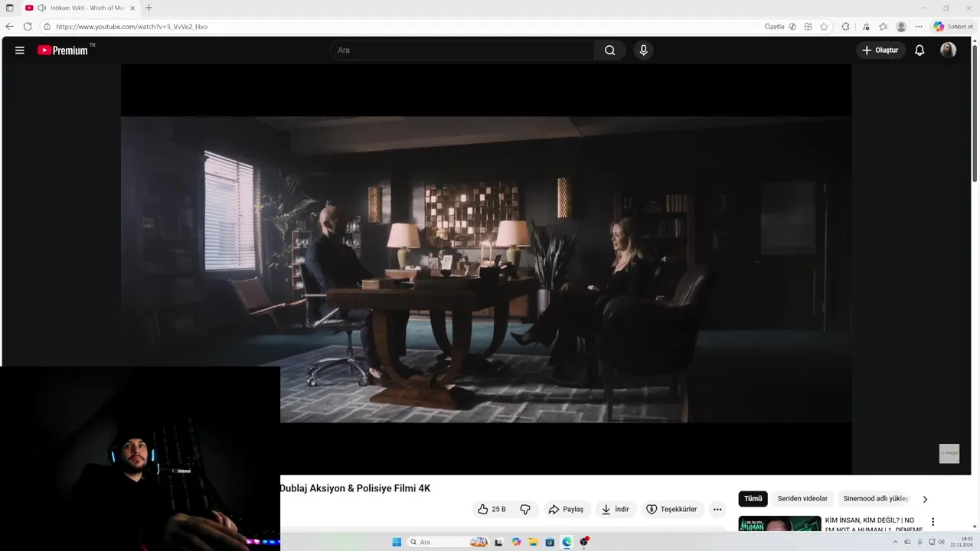Share the video via Paylaş
The image size is (980, 551).
coord(566,510)
